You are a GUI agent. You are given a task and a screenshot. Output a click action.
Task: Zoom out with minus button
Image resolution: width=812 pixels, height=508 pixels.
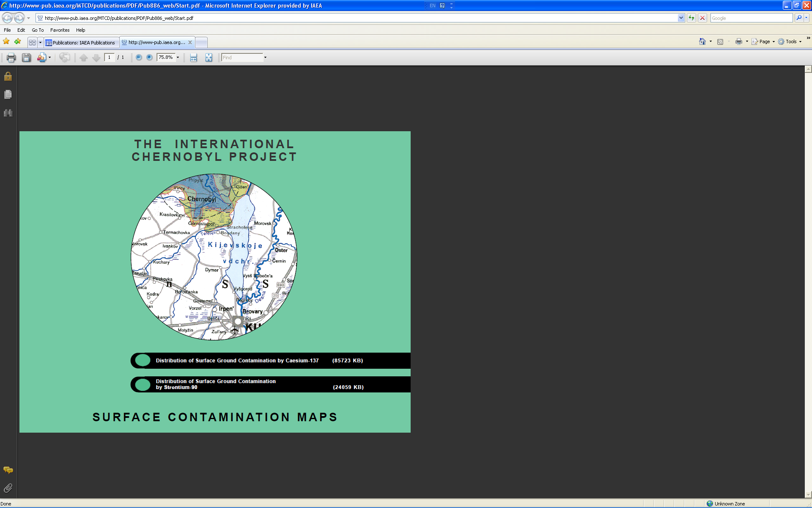point(139,58)
